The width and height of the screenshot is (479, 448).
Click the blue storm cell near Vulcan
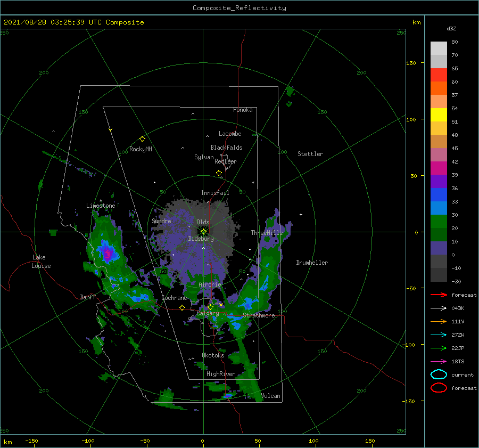[x=228, y=396]
